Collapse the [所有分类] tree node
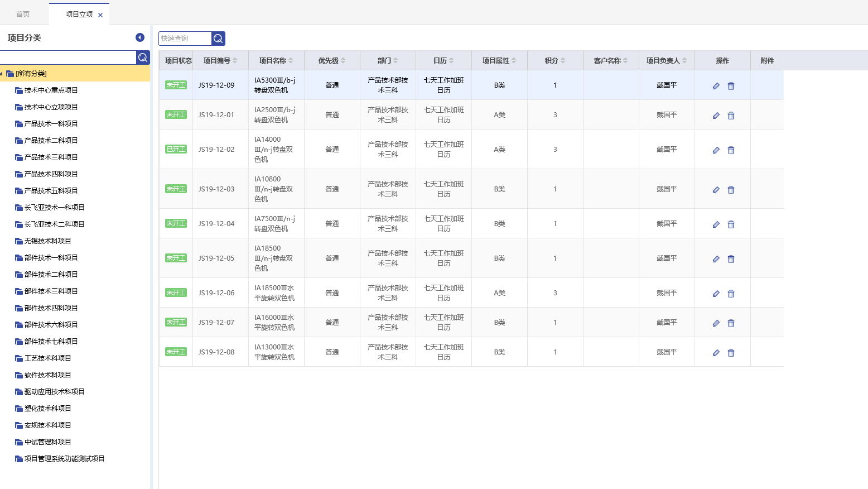The image size is (868, 489). click(2, 74)
